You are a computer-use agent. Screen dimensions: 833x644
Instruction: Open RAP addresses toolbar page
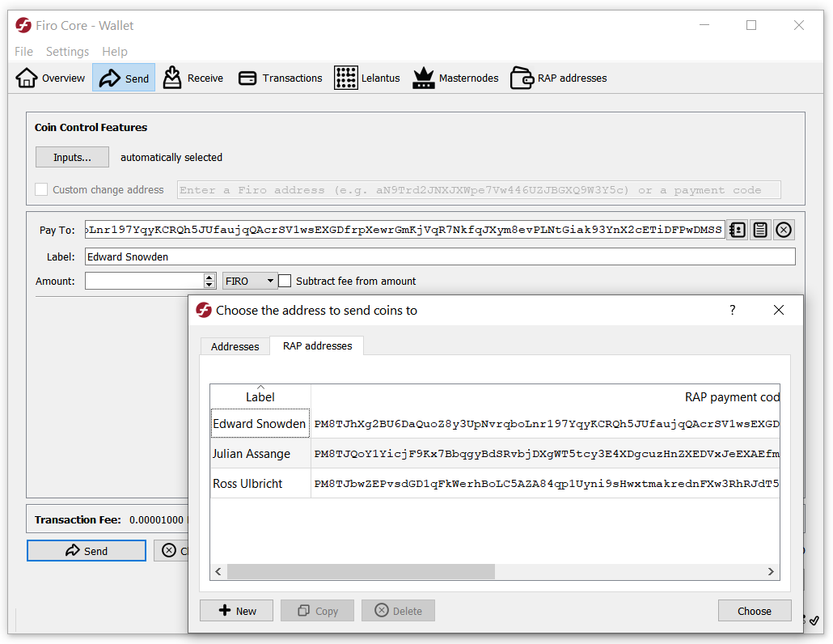point(558,78)
